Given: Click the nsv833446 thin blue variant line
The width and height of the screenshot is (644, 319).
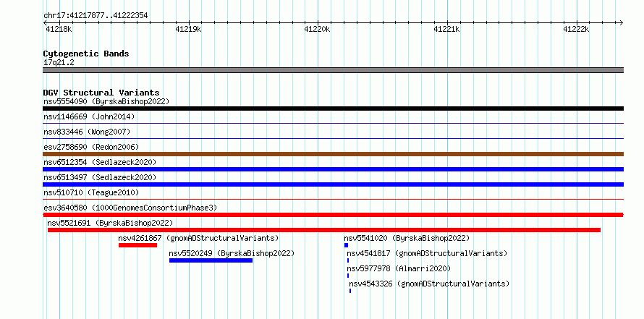Looking at the screenshot, I should [x=333, y=138].
